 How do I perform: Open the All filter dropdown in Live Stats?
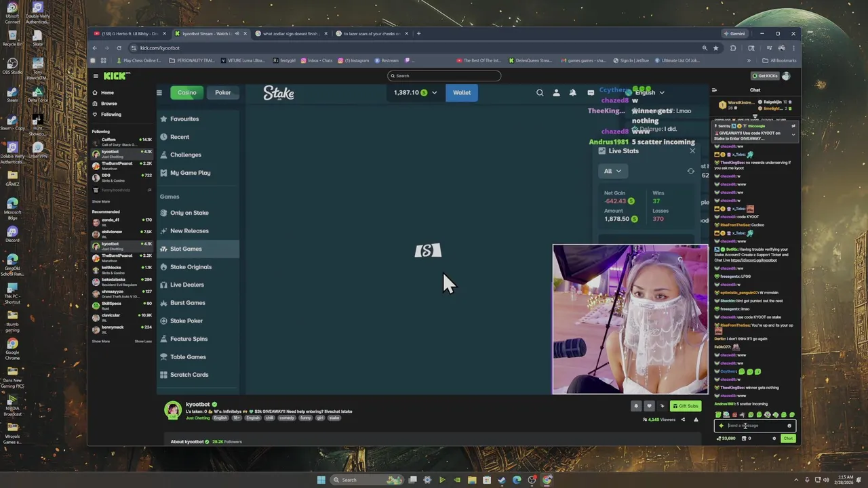(612, 171)
